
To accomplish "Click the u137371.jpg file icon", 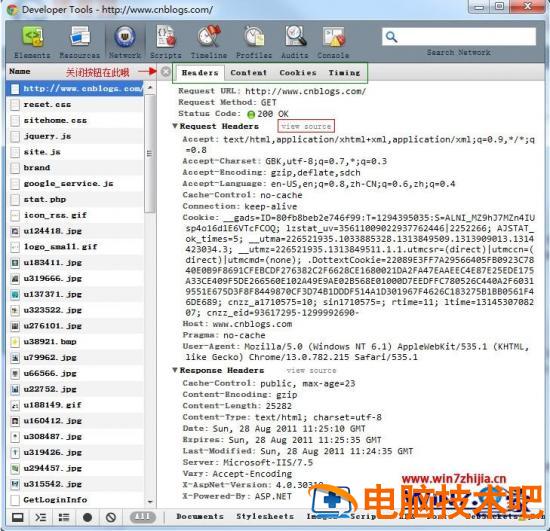I will pos(15,294).
